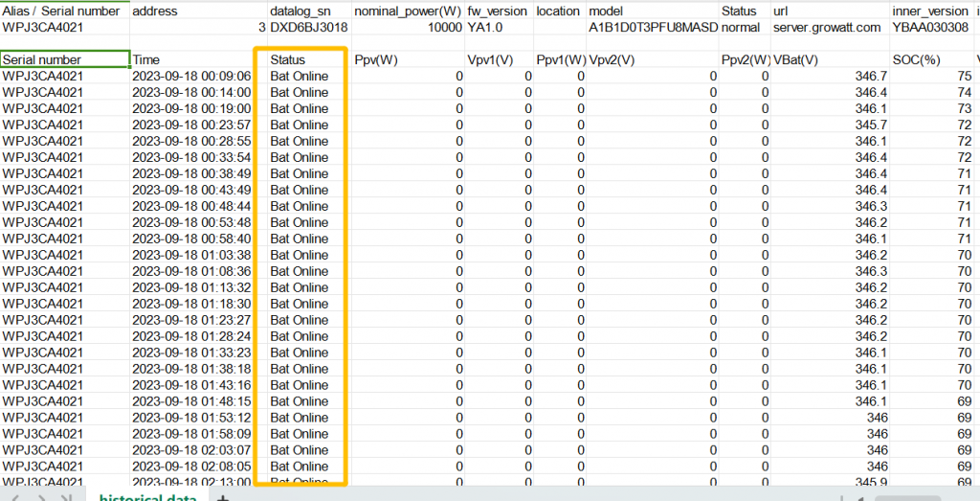This screenshot has height=501, width=980.
Task: Select the 'location' header cell
Action: (x=559, y=11)
